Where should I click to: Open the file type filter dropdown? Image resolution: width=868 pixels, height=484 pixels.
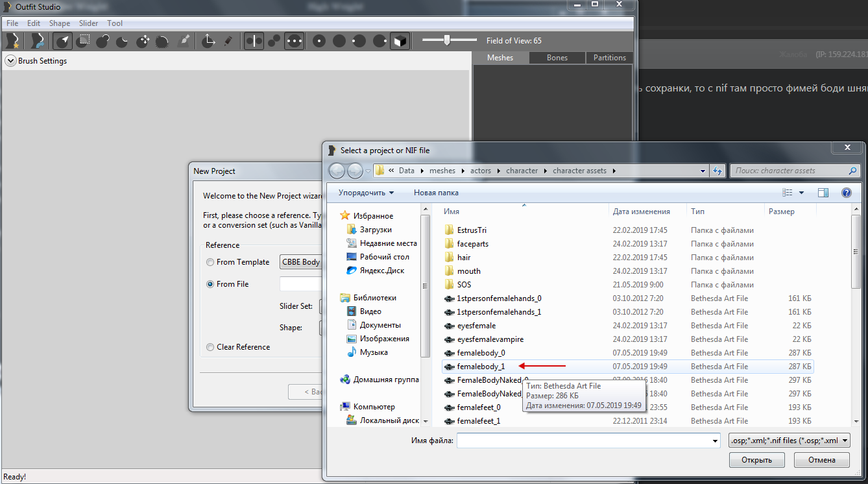coord(790,441)
